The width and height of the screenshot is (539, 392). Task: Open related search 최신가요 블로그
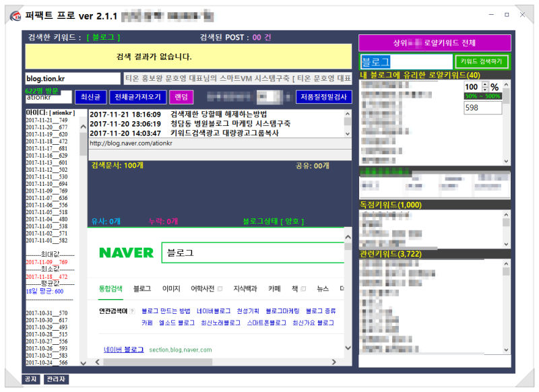pyautogui.click(x=313, y=323)
